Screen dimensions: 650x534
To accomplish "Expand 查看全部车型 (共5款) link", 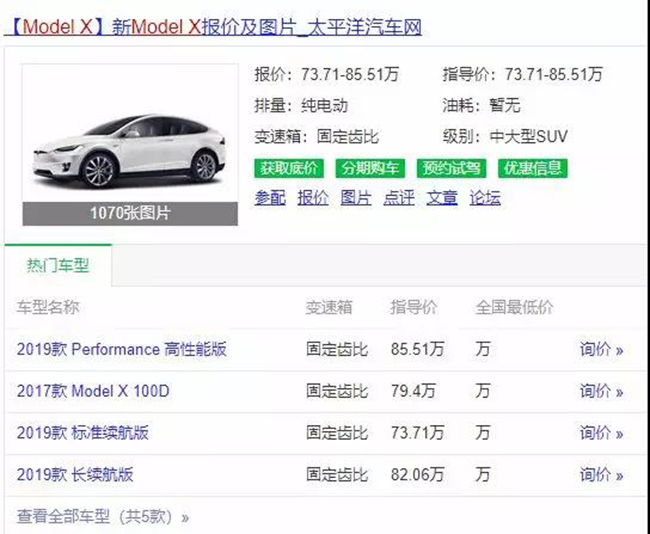I will tap(103, 517).
